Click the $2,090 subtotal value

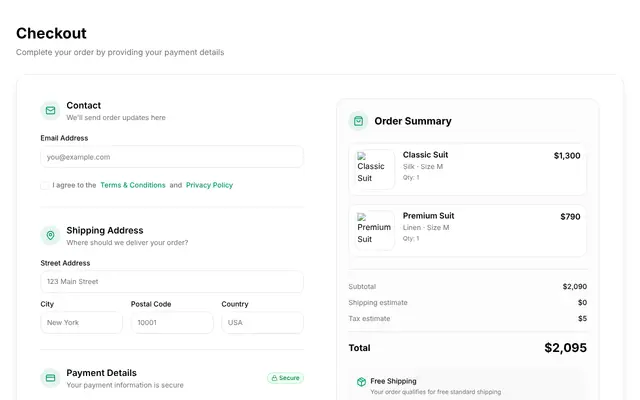pos(575,287)
